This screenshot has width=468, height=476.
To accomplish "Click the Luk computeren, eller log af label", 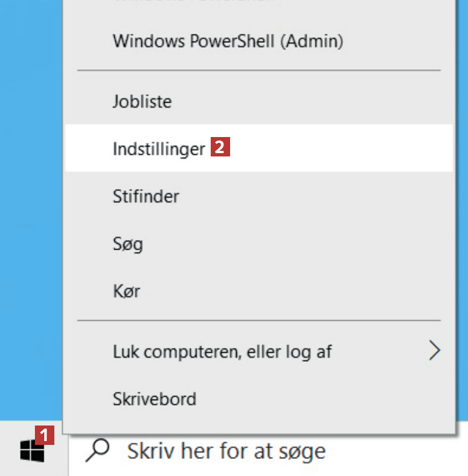I will point(222,351).
